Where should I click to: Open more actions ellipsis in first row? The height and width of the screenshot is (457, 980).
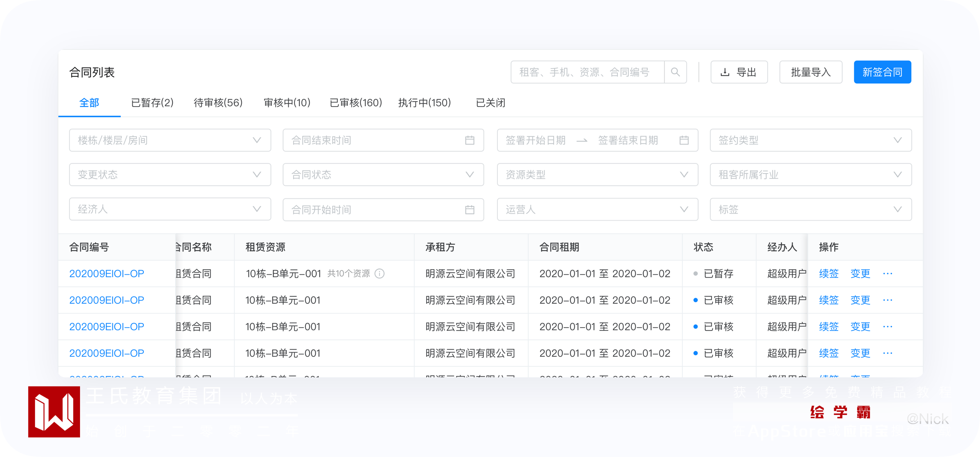pyautogui.click(x=888, y=274)
